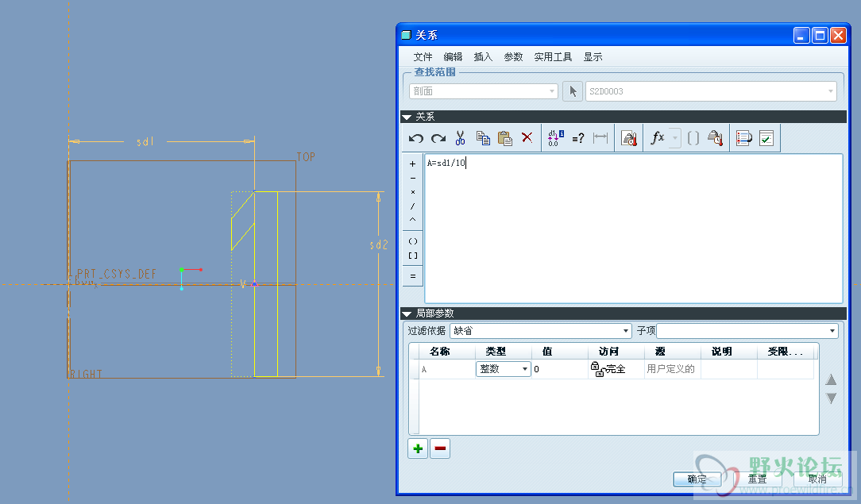
Task: Move parameter row up with arrow
Action: pos(831,379)
